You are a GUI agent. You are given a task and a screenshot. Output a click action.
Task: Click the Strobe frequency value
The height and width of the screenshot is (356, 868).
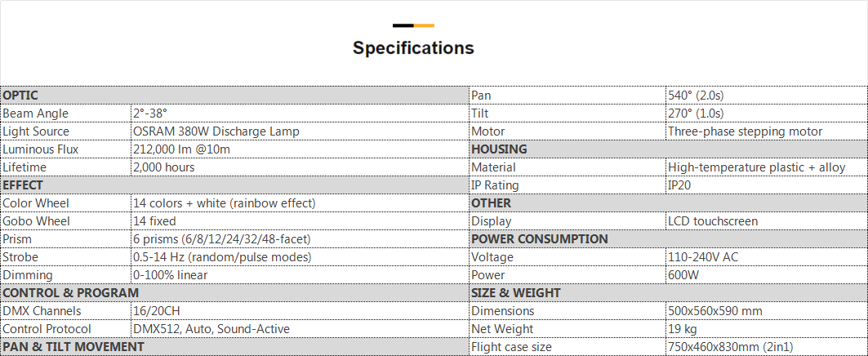(x=222, y=257)
